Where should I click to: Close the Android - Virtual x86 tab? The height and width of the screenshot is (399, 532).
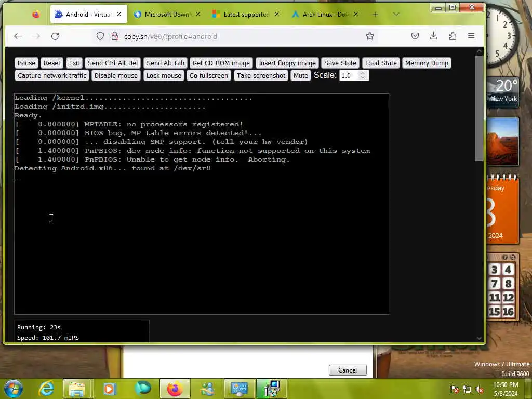[119, 14]
